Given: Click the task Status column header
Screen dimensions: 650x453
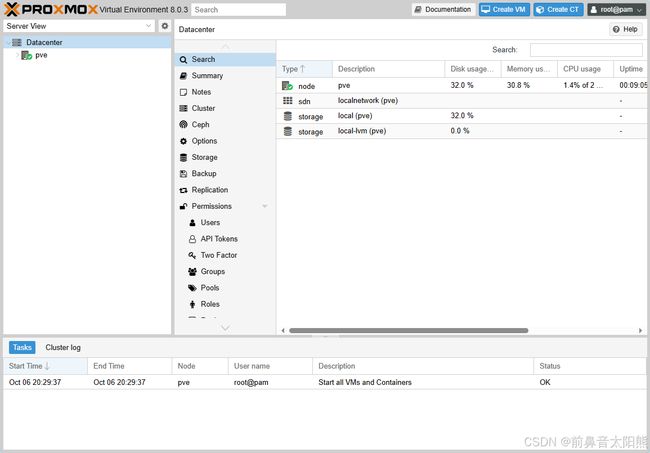Looking at the screenshot, I should [590, 366].
